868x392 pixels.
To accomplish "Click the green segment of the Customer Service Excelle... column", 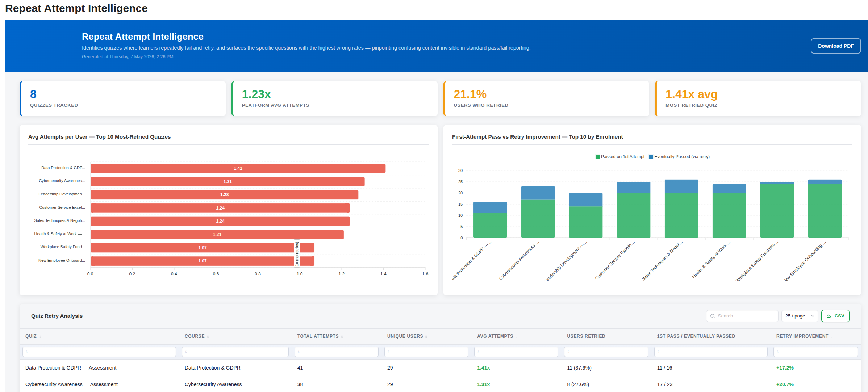I will click(633, 215).
